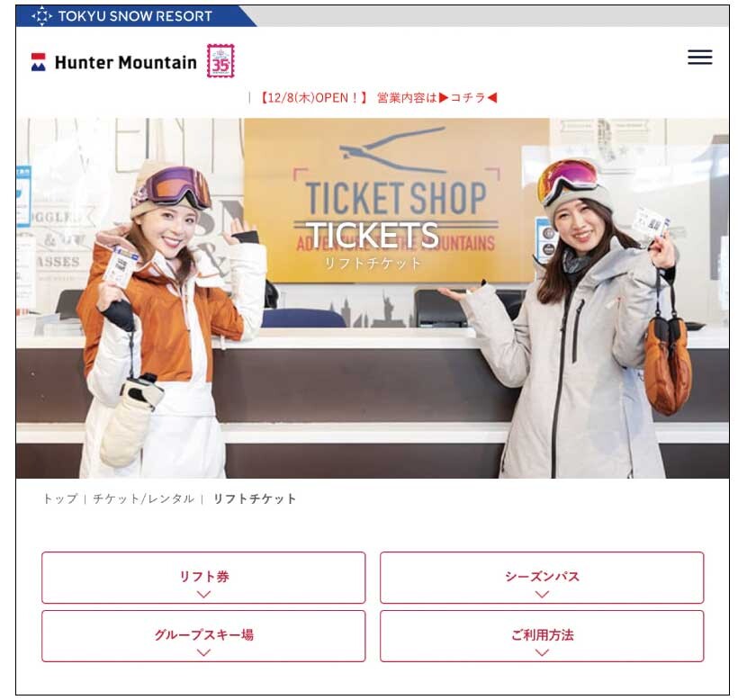This screenshot has height=700, width=738.
Task: Open the リフト券 section button
Action: pyautogui.click(x=203, y=578)
